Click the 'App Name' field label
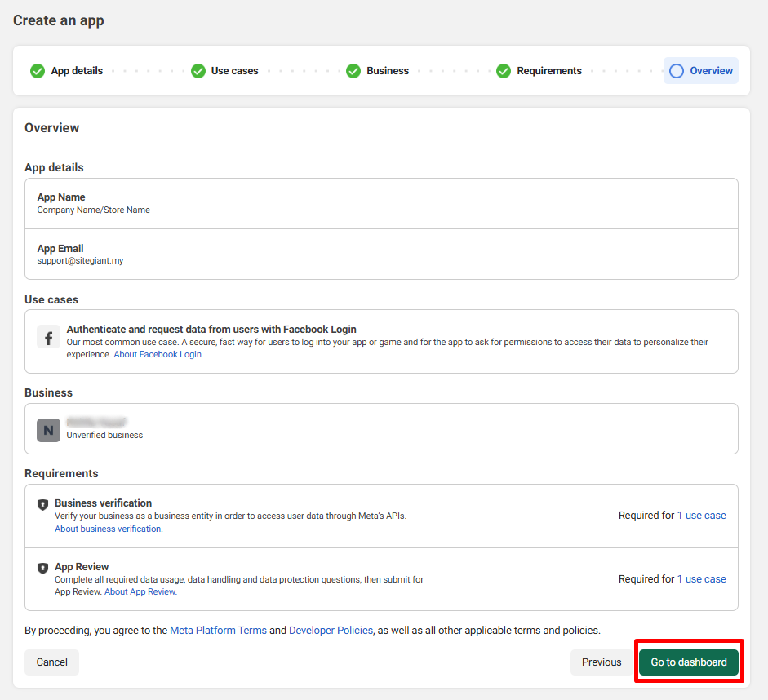The image size is (768, 700). point(61,197)
